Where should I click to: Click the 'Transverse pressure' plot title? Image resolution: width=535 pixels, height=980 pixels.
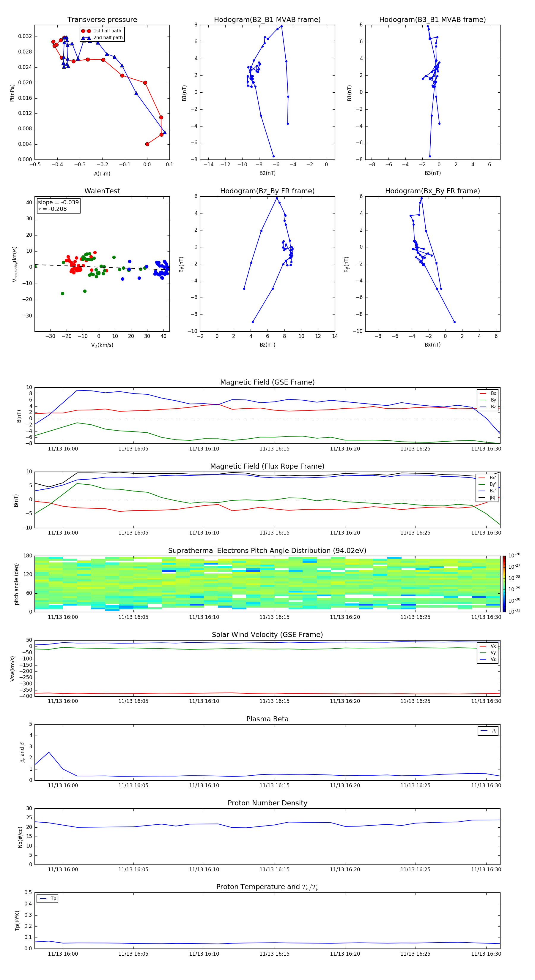[x=102, y=20]
